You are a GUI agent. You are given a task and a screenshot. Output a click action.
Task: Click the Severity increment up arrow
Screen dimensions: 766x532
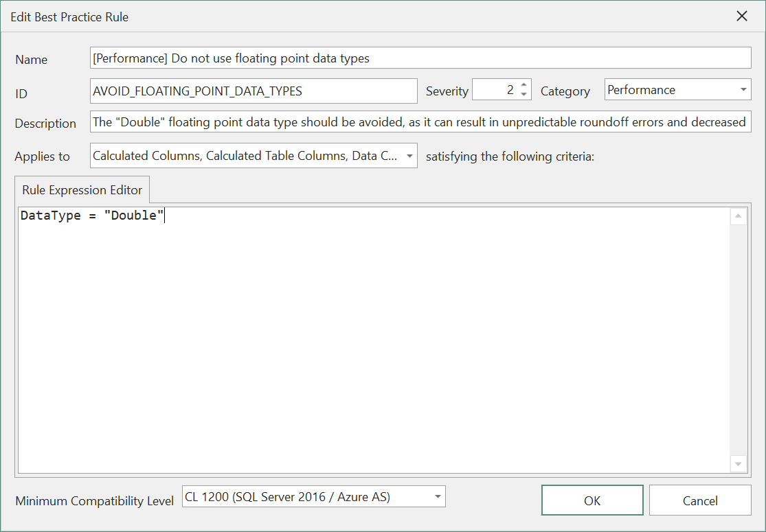point(524,84)
